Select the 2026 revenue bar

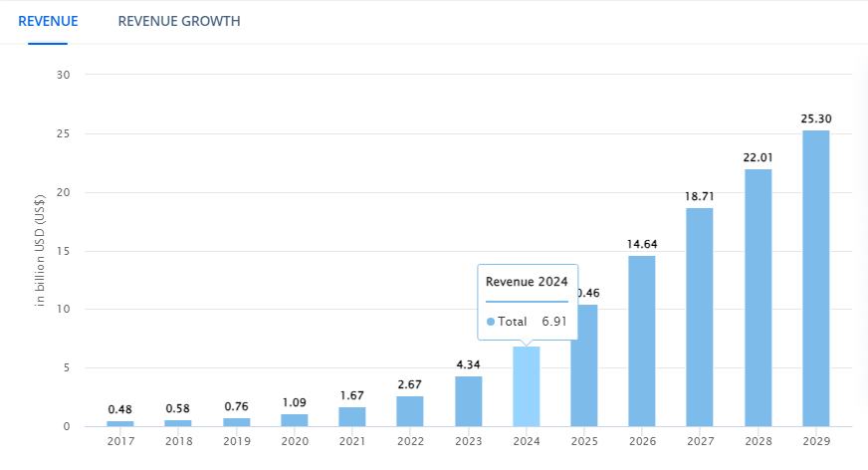(x=642, y=341)
